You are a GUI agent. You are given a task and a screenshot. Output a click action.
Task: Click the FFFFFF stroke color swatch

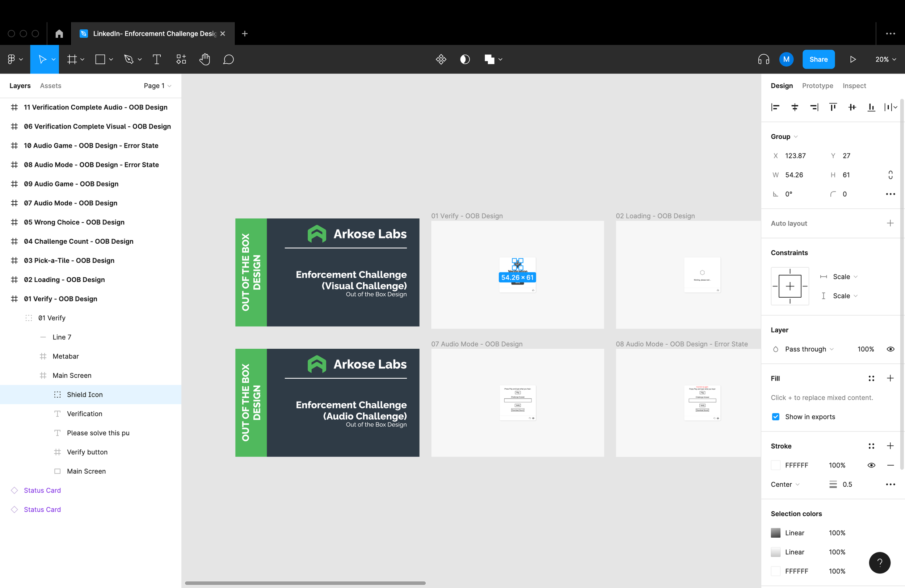point(776,465)
